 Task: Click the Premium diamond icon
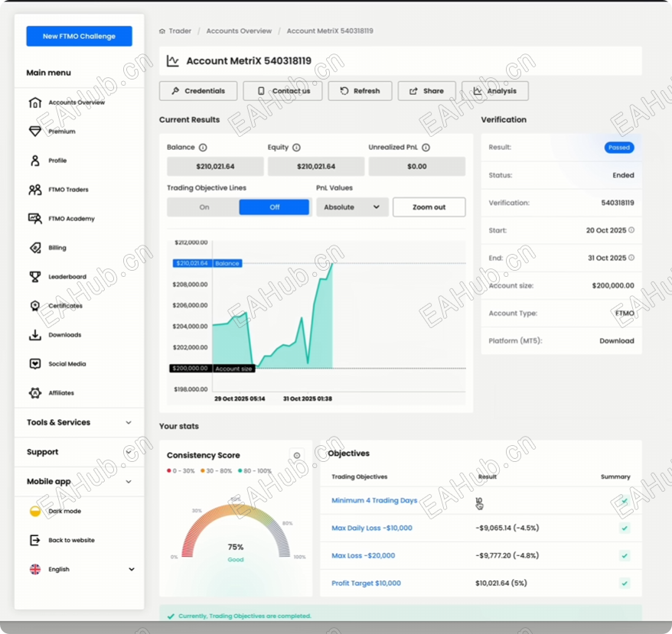pos(35,131)
